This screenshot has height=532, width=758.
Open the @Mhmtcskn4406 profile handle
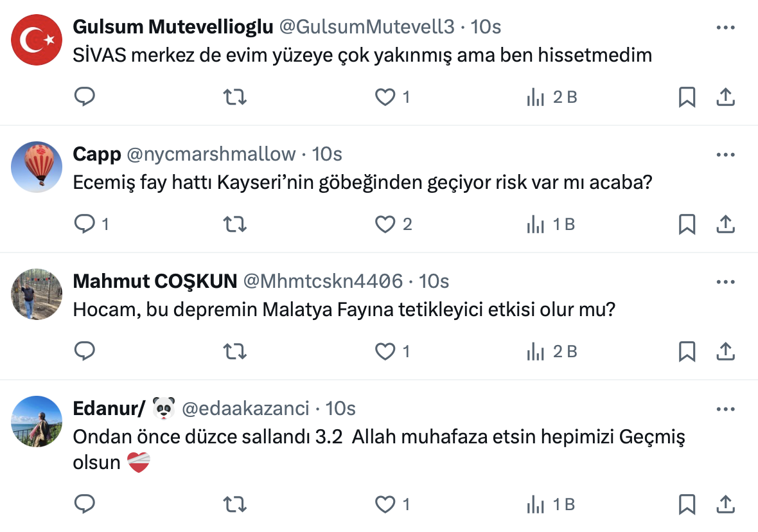click(323, 281)
